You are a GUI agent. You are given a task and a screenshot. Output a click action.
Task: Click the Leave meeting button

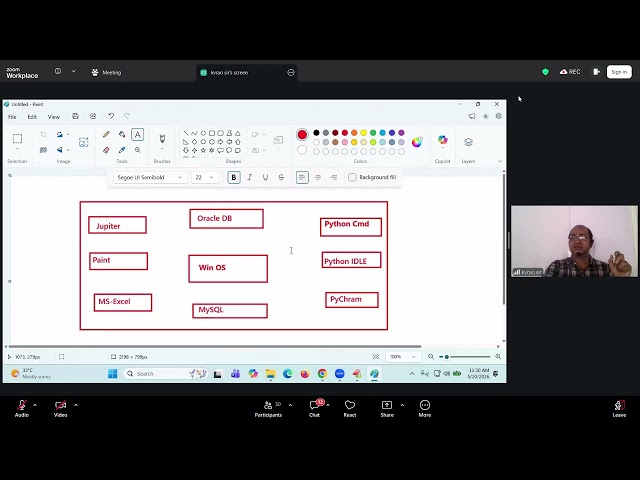coord(619,408)
